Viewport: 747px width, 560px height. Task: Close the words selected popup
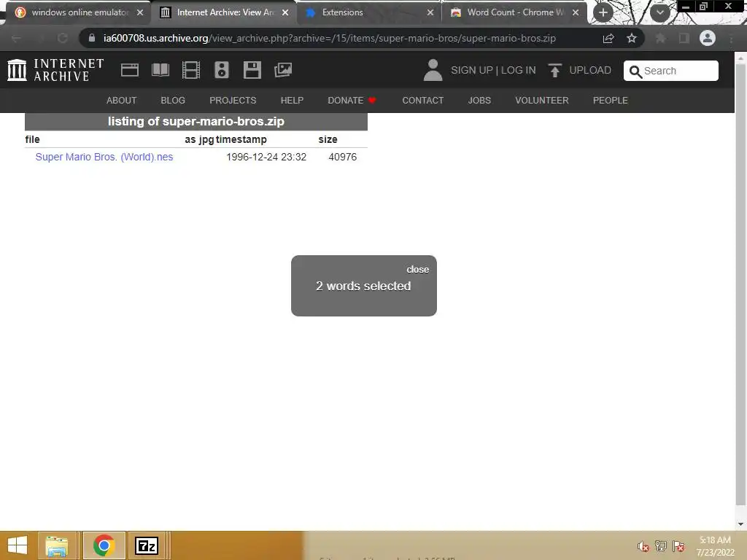[x=418, y=270]
